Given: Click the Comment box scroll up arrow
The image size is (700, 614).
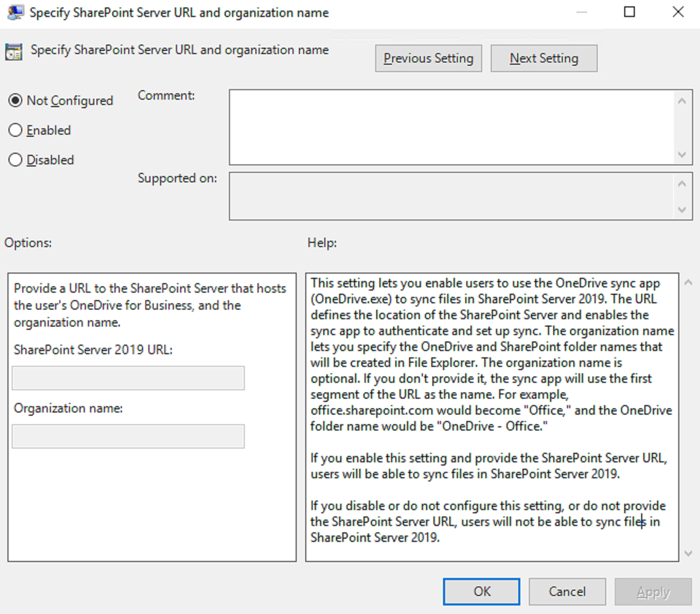Looking at the screenshot, I should point(682,101).
